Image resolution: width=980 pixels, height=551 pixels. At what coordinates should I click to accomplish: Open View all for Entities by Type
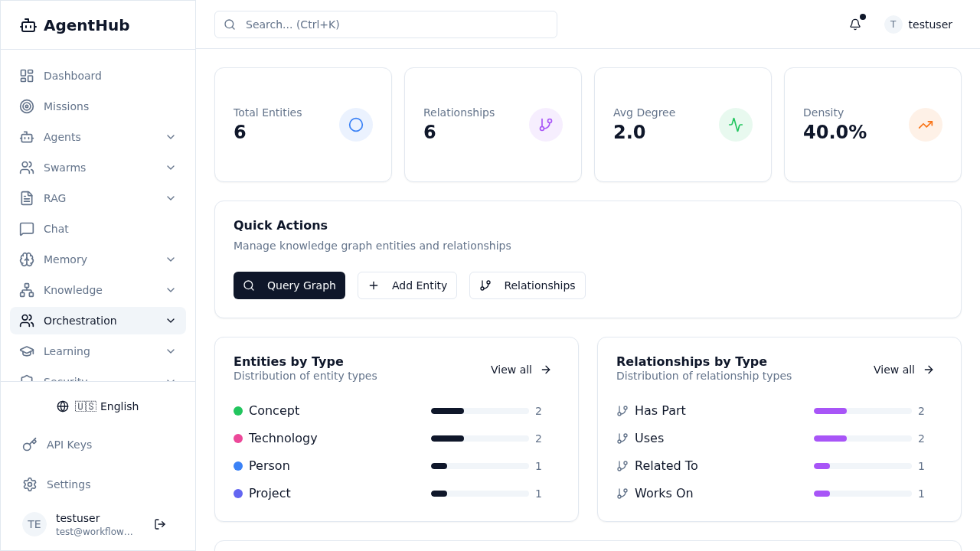[521, 370]
